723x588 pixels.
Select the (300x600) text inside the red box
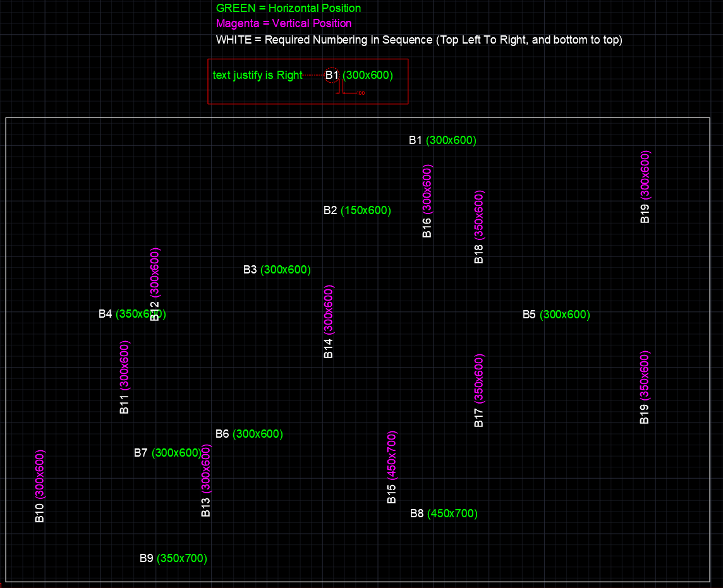click(x=367, y=75)
